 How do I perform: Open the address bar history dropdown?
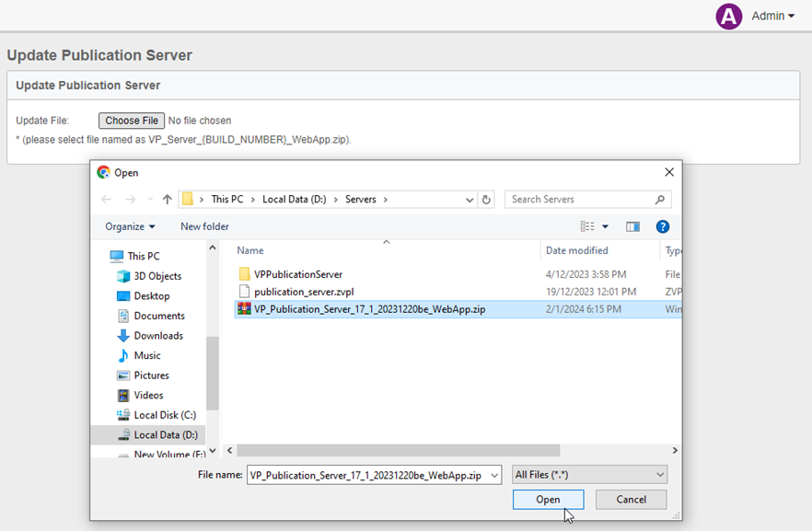(x=470, y=200)
